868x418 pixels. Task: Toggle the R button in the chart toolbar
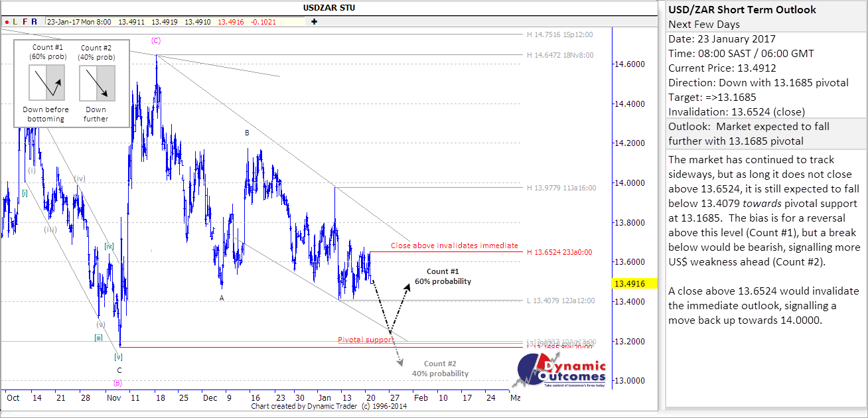click(x=35, y=22)
